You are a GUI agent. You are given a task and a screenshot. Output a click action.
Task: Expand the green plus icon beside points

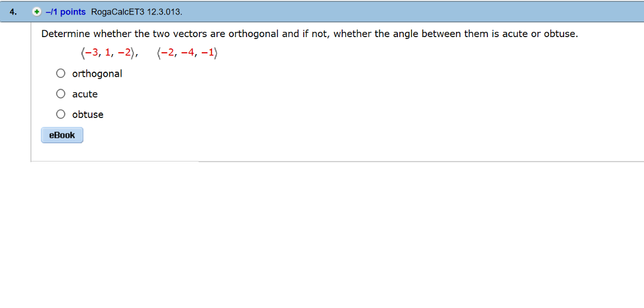pos(37,12)
